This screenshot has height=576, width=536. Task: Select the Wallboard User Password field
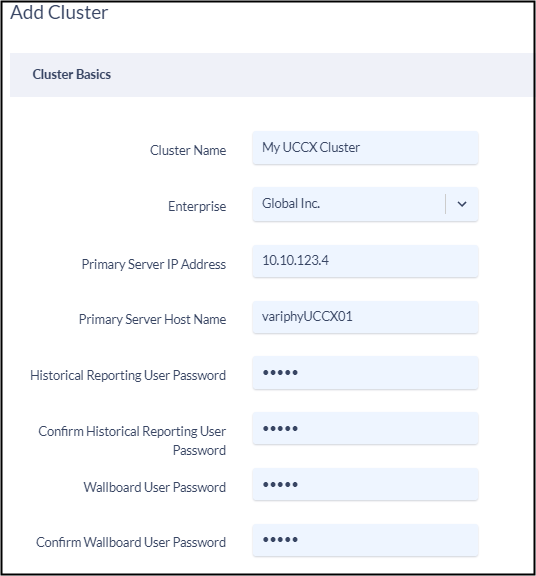point(365,484)
